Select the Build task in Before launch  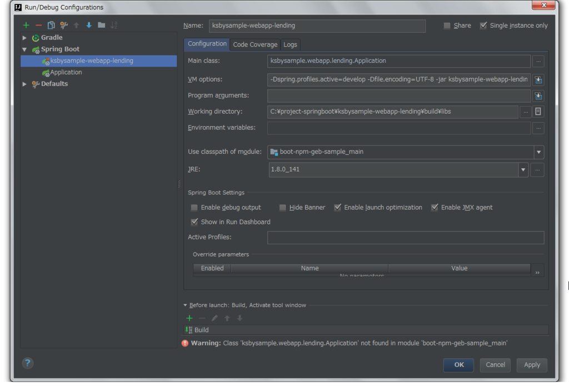pyautogui.click(x=366, y=330)
